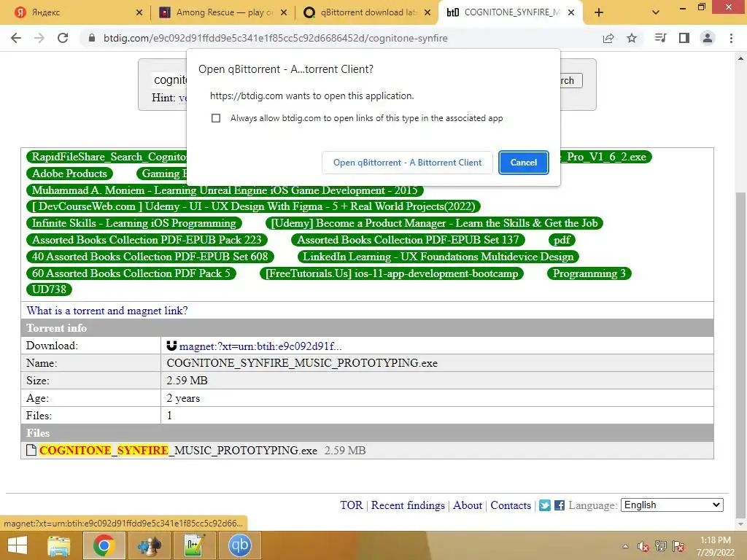Open 40 Assorted Books Set 608 tag

(x=150, y=256)
